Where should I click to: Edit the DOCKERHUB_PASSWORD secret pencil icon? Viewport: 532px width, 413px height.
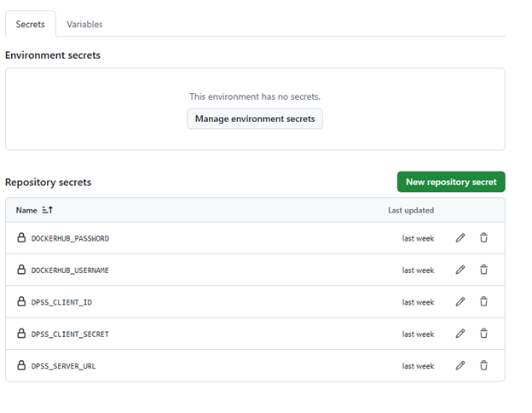(460, 238)
